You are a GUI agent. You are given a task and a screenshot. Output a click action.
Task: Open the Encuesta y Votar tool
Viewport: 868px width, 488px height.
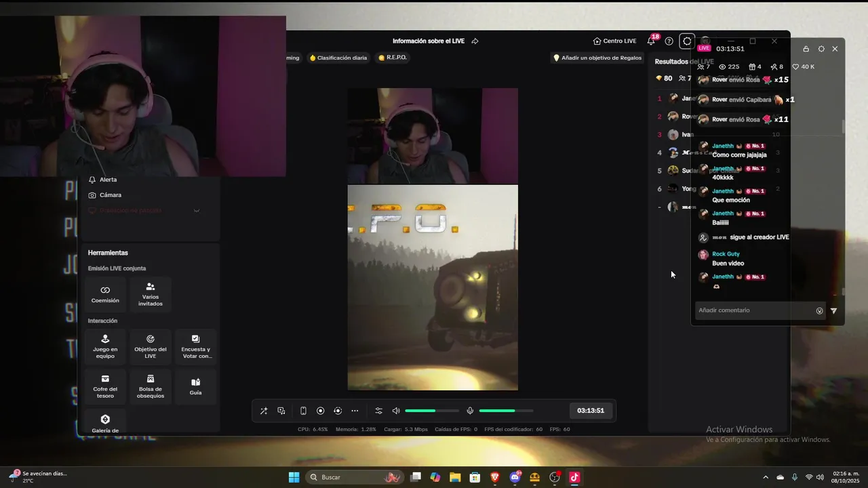point(196,346)
